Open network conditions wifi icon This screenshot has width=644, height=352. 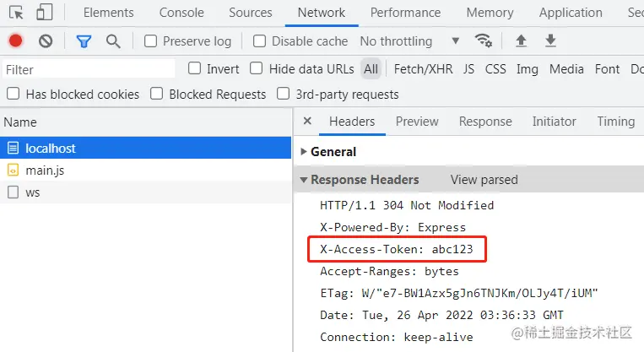(x=484, y=41)
